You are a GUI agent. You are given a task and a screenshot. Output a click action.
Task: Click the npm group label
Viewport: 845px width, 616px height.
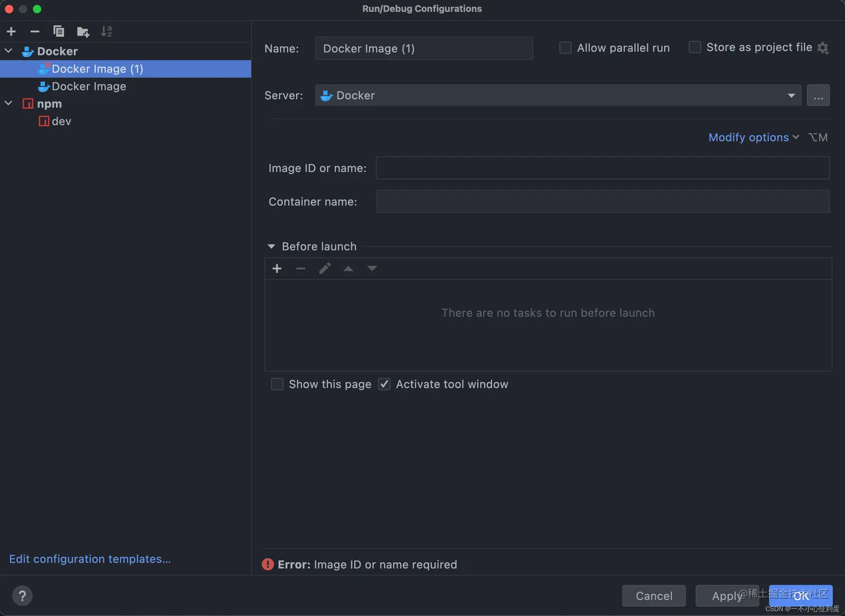click(49, 104)
